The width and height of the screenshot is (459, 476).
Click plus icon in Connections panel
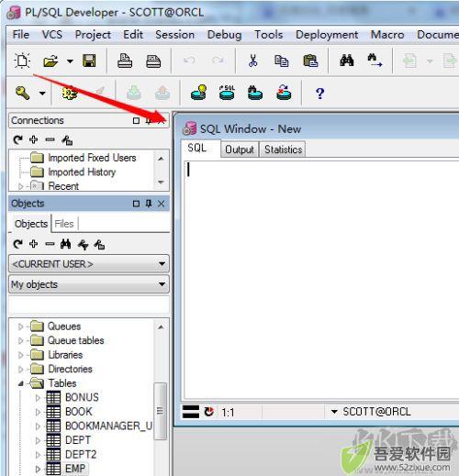pos(33,139)
